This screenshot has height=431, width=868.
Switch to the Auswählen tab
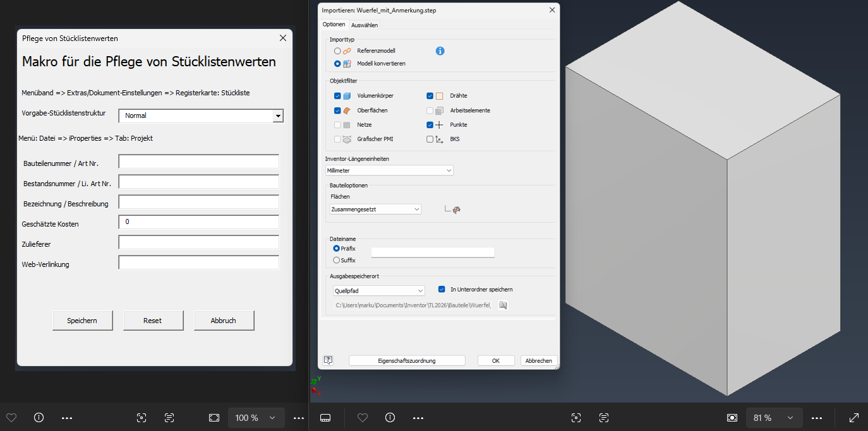point(365,25)
